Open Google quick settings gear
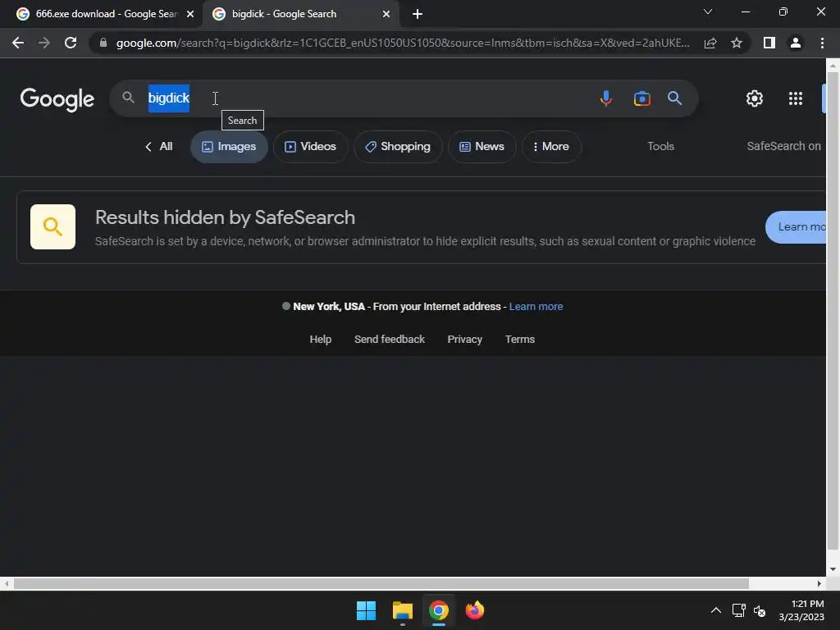The image size is (840, 630). [755, 98]
